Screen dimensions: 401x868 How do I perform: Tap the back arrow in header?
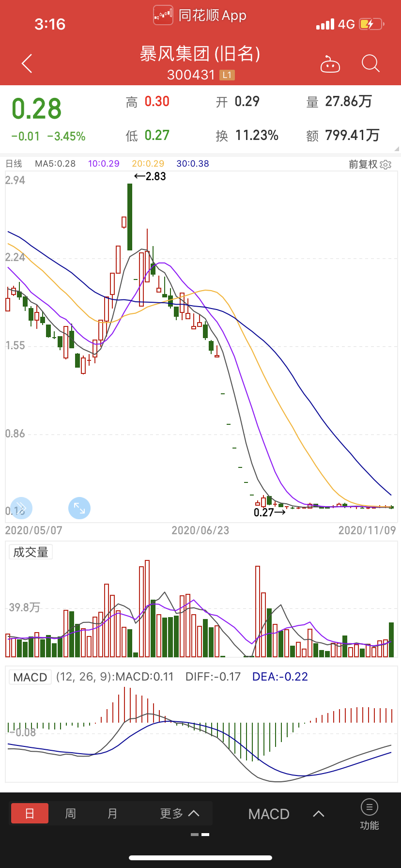tap(27, 63)
